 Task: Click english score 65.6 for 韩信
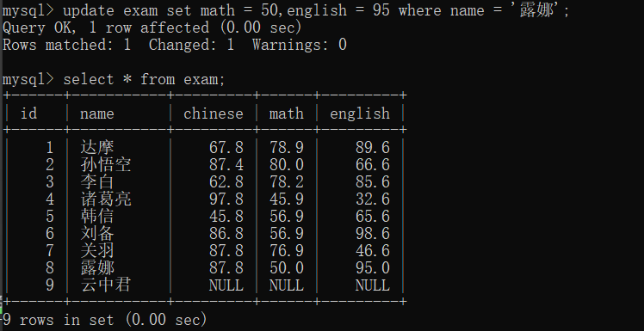click(373, 217)
